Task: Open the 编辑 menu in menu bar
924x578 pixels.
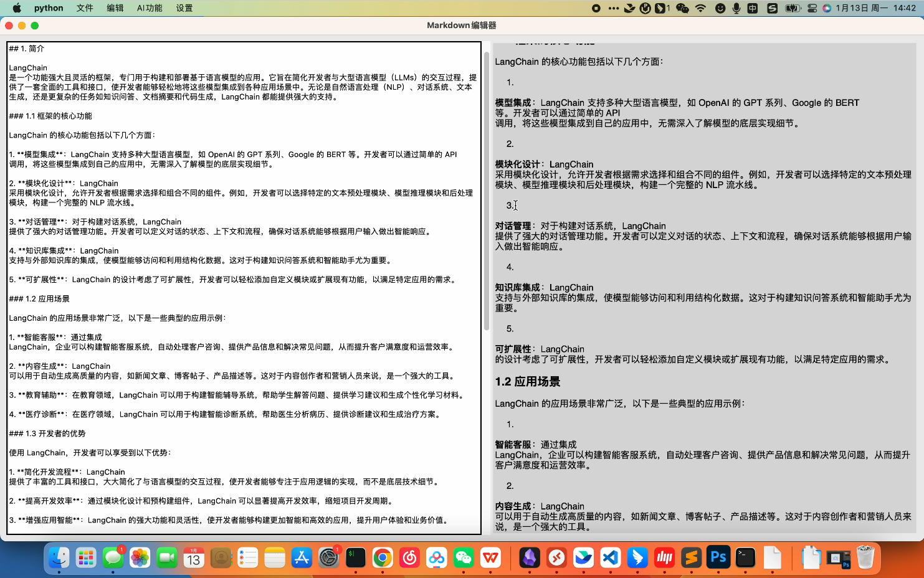Action: tap(115, 8)
